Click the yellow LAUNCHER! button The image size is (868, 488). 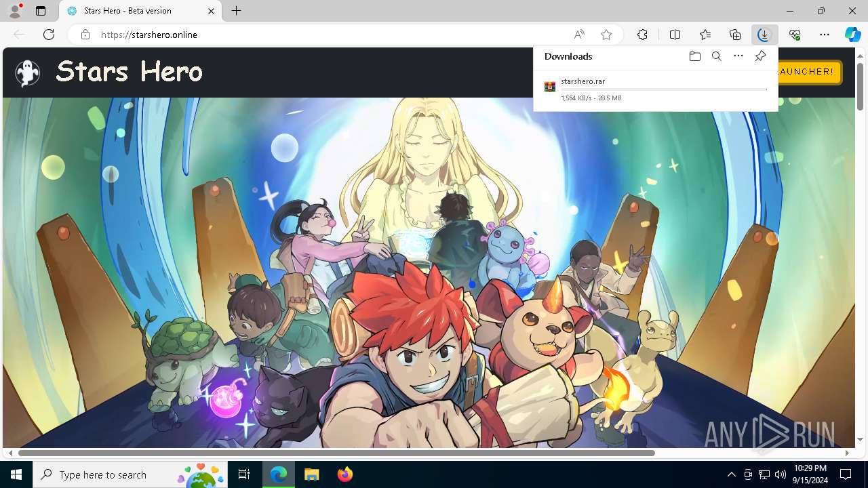click(810, 72)
